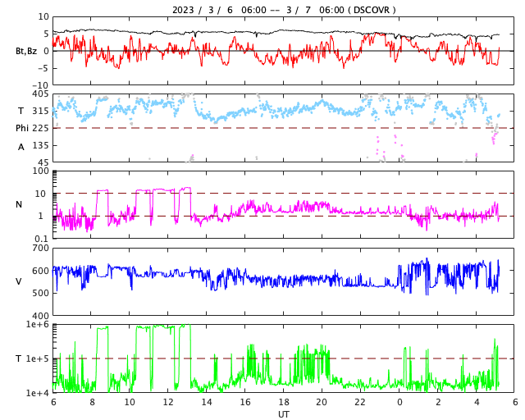Select the 600 tick on V axis
The height and width of the screenshot is (420, 525).
(40, 271)
